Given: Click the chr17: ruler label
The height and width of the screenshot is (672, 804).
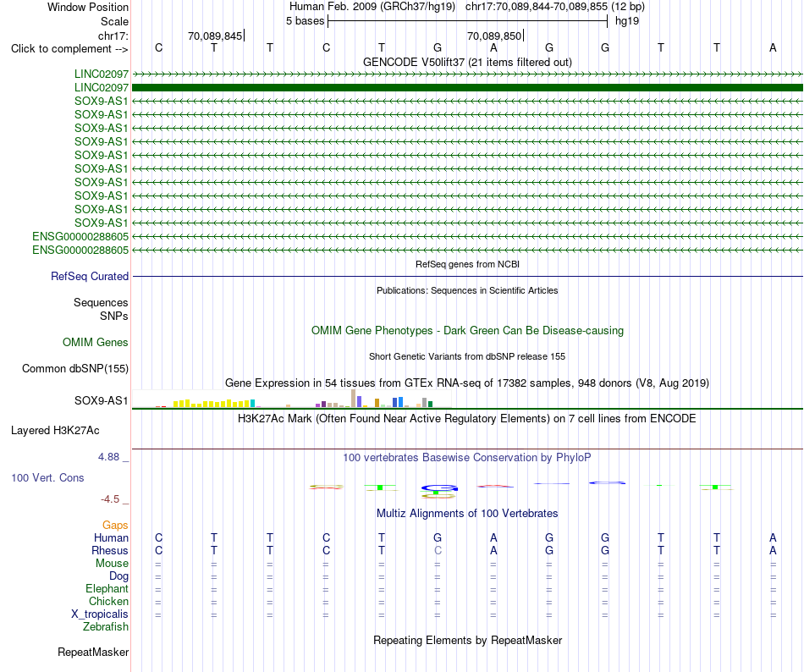Looking at the screenshot, I should click(113, 36).
